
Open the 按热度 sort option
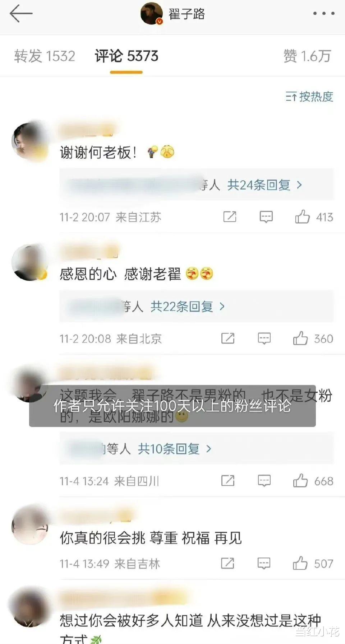pos(309,97)
